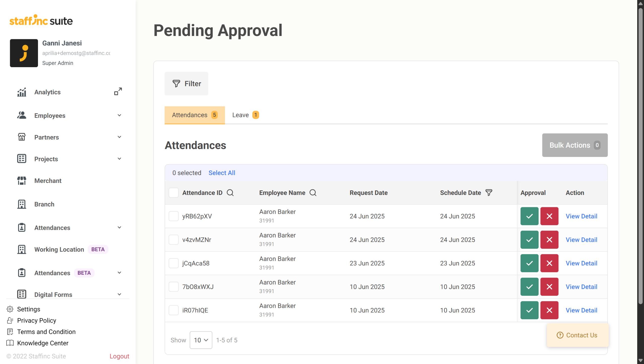Expand the Projects sidebar chevron

click(119, 159)
